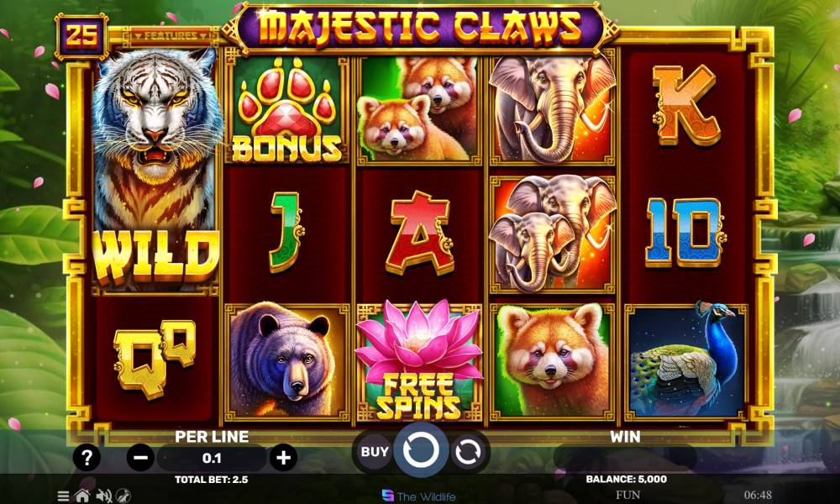Click the Bonus paw symbol on the reels
Image resolution: width=840 pixels, height=504 pixels.
(287, 110)
